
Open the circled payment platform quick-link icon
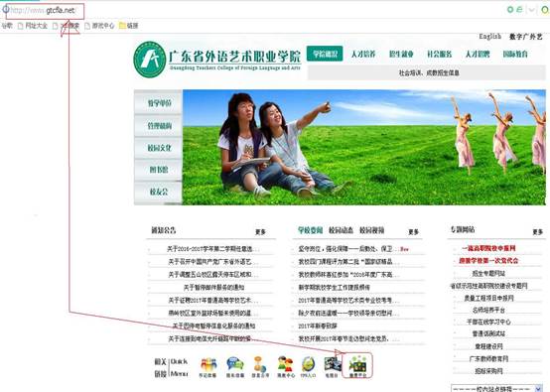(x=357, y=366)
